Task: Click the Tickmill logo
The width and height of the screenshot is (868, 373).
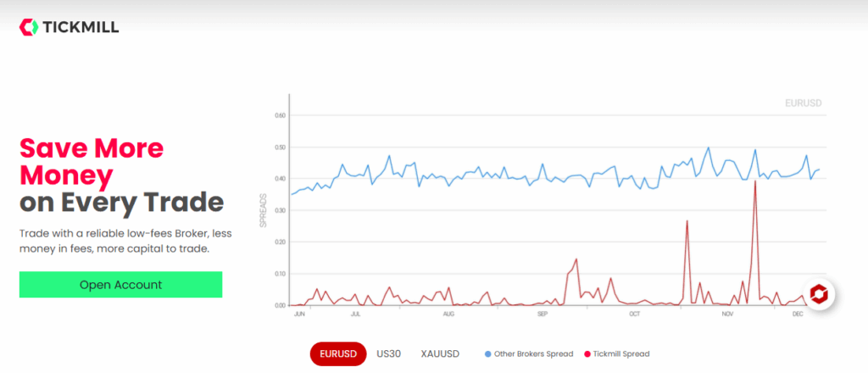Action: point(70,27)
